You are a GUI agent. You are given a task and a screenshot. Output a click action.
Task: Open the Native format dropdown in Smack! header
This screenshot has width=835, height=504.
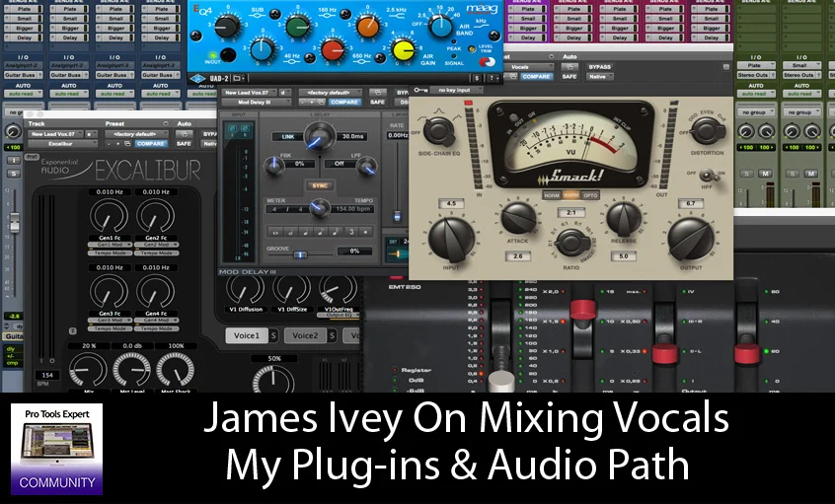tap(601, 77)
